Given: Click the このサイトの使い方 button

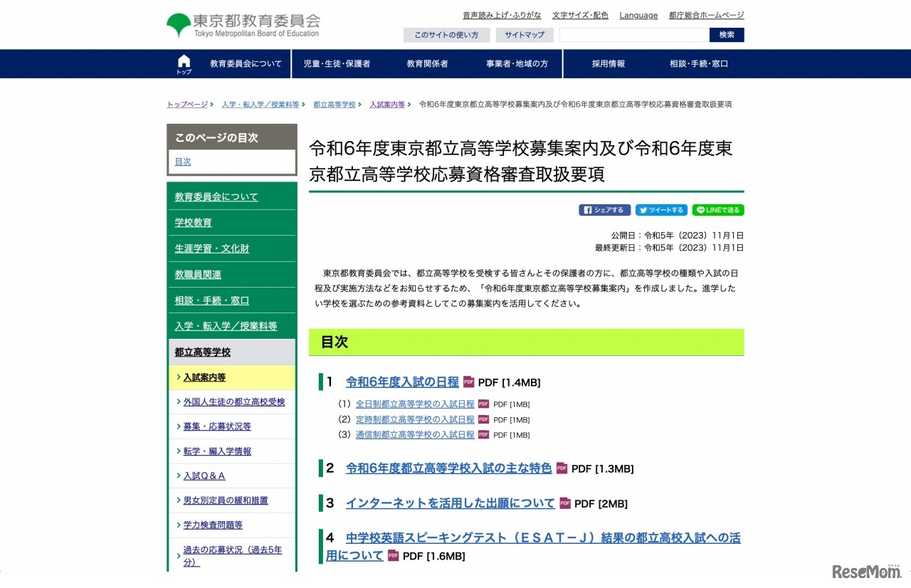Looking at the screenshot, I should (446, 35).
